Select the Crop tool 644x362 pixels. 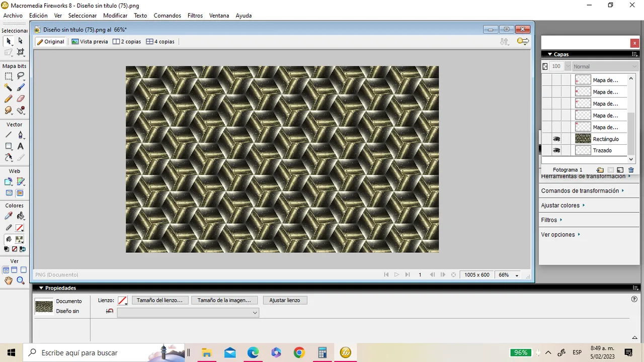pyautogui.click(x=21, y=52)
